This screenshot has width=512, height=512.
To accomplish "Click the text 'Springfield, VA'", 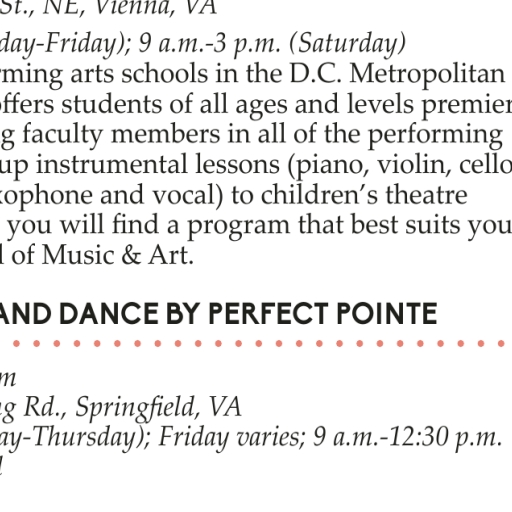I will [158, 406].
